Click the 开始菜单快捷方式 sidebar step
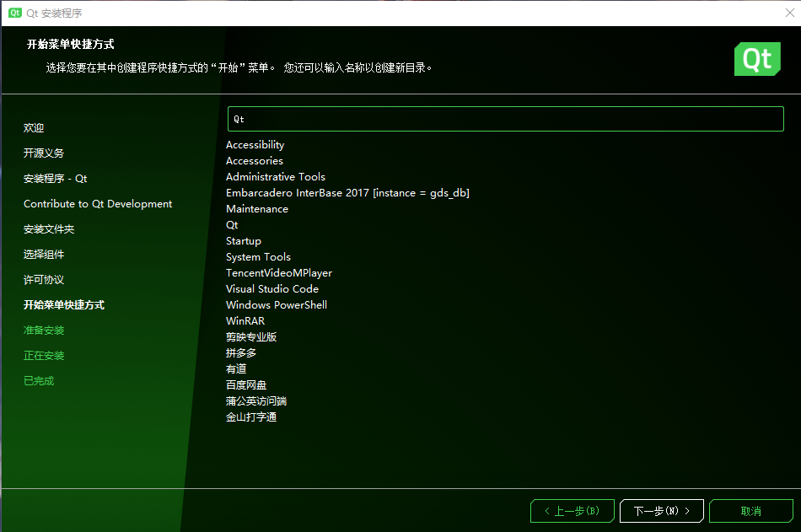This screenshot has height=532, width=801. 64,305
